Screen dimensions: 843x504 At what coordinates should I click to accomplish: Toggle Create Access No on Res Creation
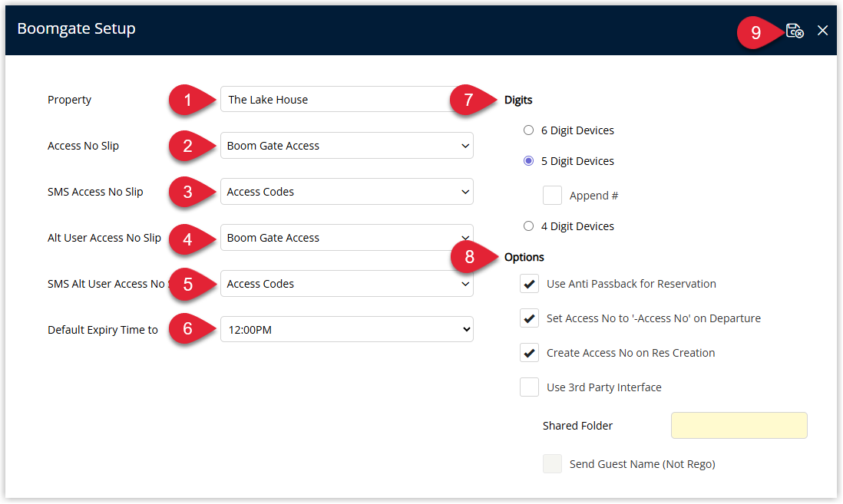[530, 353]
